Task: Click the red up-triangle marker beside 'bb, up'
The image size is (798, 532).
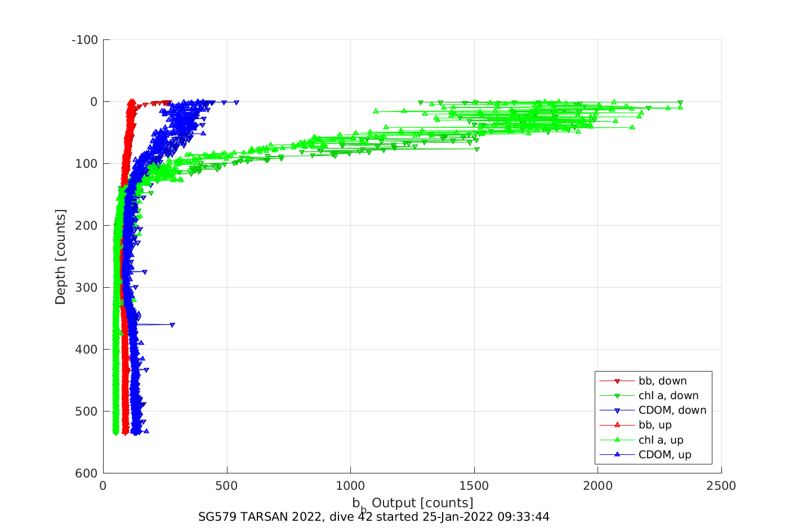Action: coord(617,425)
